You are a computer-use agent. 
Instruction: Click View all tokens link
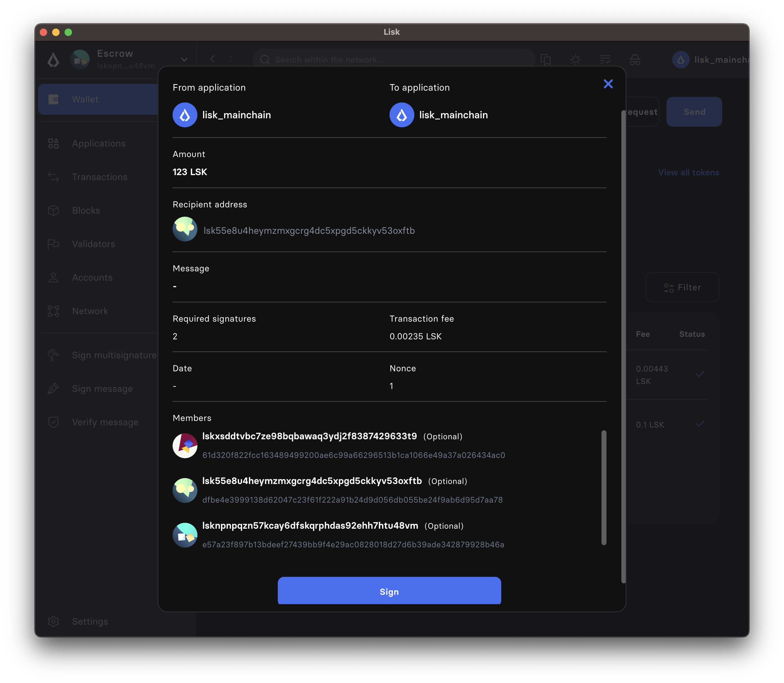click(688, 173)
